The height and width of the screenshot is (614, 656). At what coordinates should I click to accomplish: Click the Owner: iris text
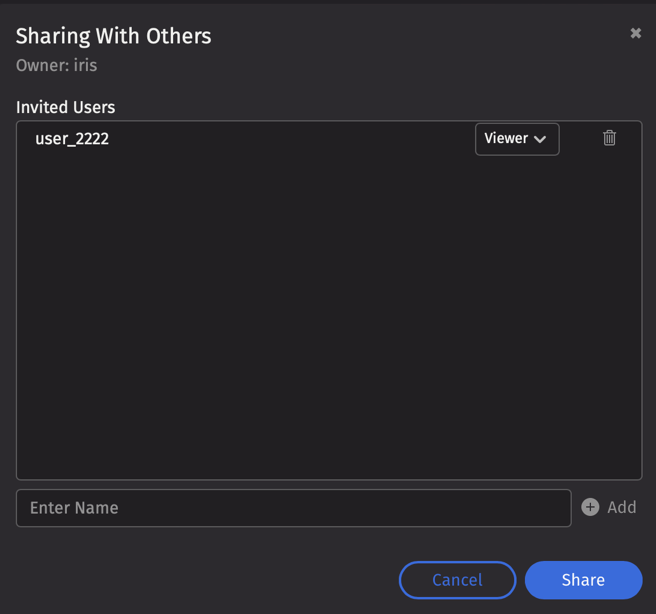point(56,66)
